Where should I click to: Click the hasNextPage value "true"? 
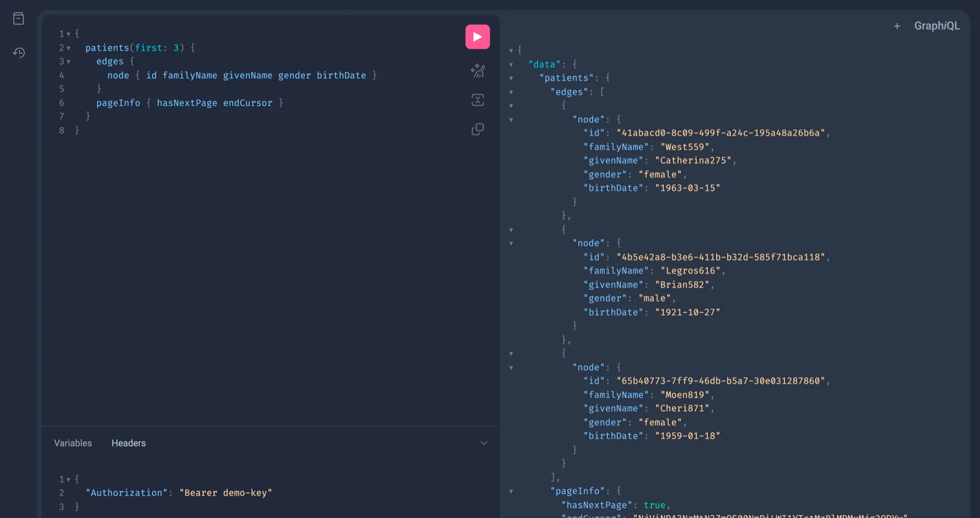coord(654,505)
